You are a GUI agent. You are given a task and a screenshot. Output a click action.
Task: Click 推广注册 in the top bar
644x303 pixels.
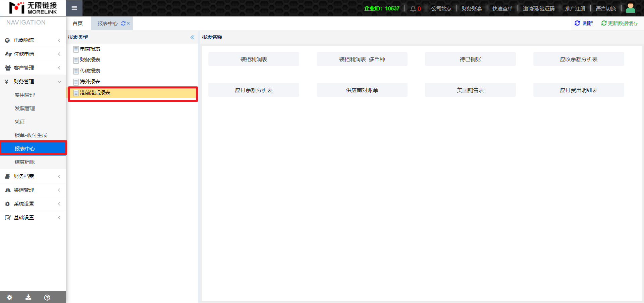coord(575,8)
